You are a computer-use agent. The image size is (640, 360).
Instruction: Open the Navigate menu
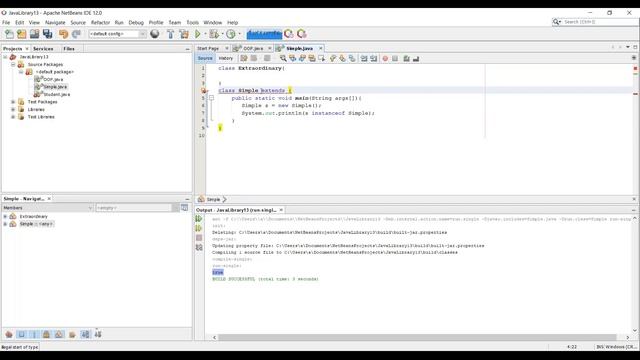pos(55,22)
